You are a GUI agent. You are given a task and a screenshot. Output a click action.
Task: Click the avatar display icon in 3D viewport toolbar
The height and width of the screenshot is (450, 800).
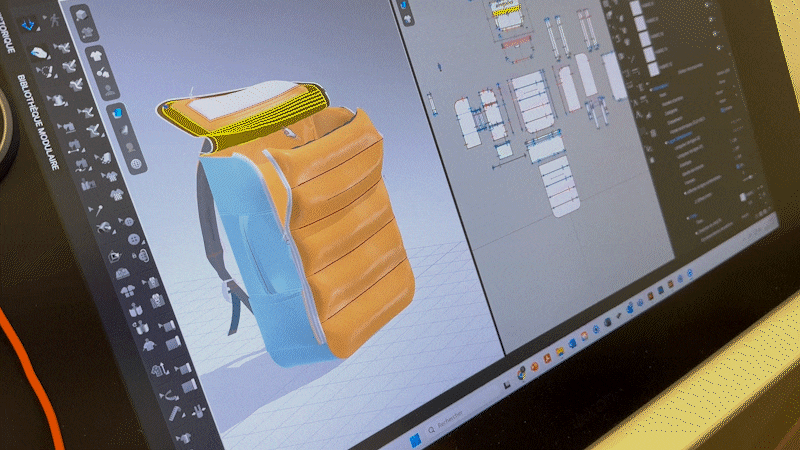click(109, 90)
